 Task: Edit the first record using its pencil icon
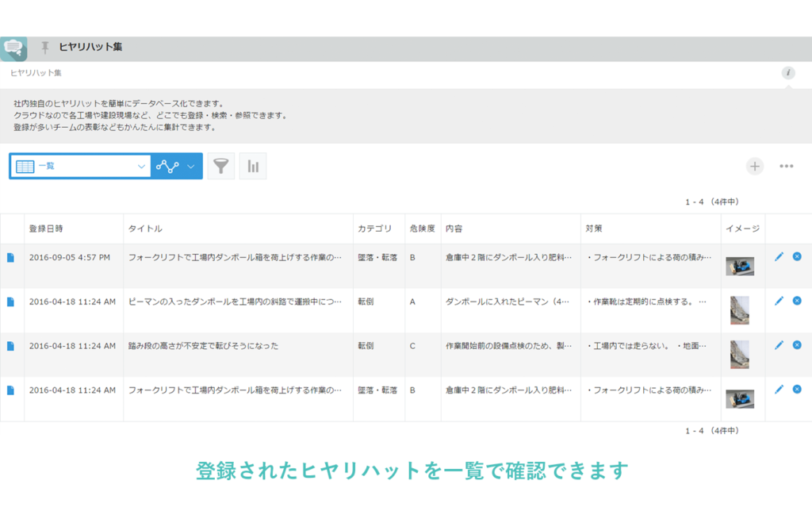(778, 256)
